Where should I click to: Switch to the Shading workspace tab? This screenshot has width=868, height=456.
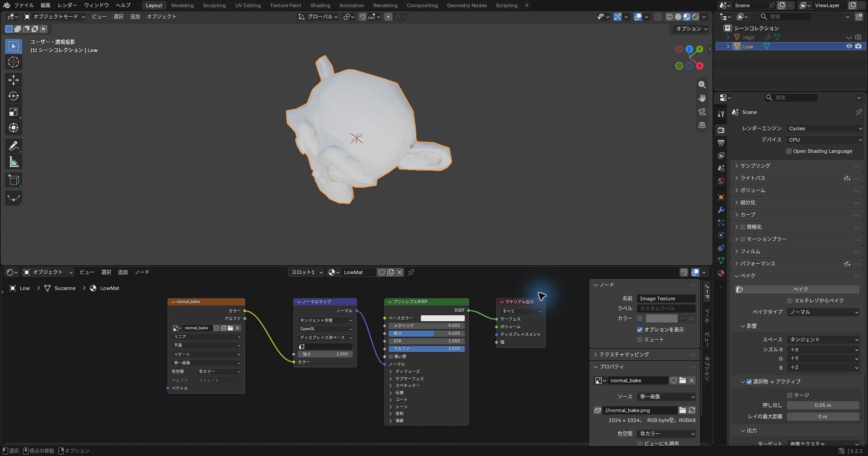click(320, 5)
